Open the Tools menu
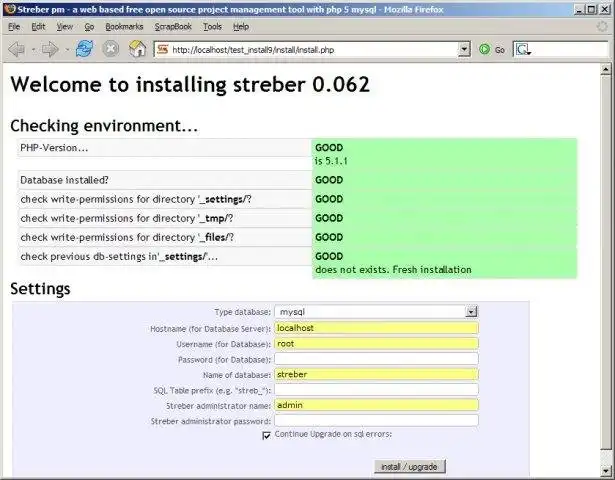 212,27
